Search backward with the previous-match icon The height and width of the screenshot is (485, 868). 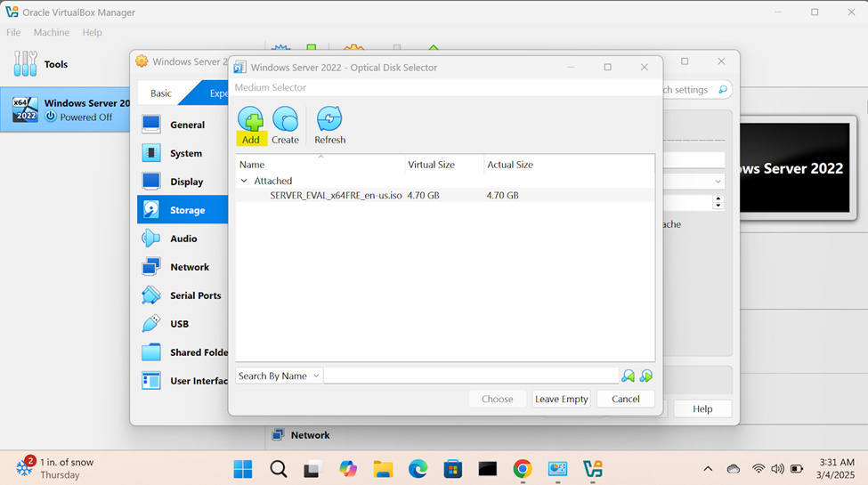(x=628, y=376)
